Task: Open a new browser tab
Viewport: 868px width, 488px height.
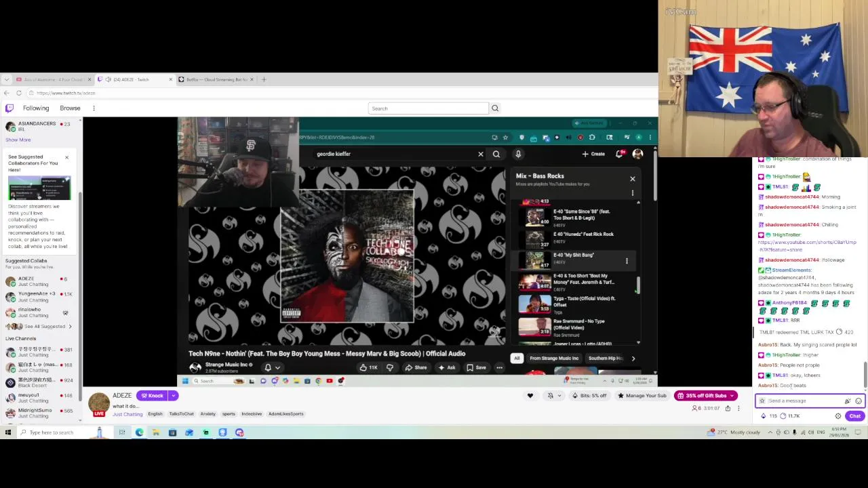Action: [x=264, y=79]
